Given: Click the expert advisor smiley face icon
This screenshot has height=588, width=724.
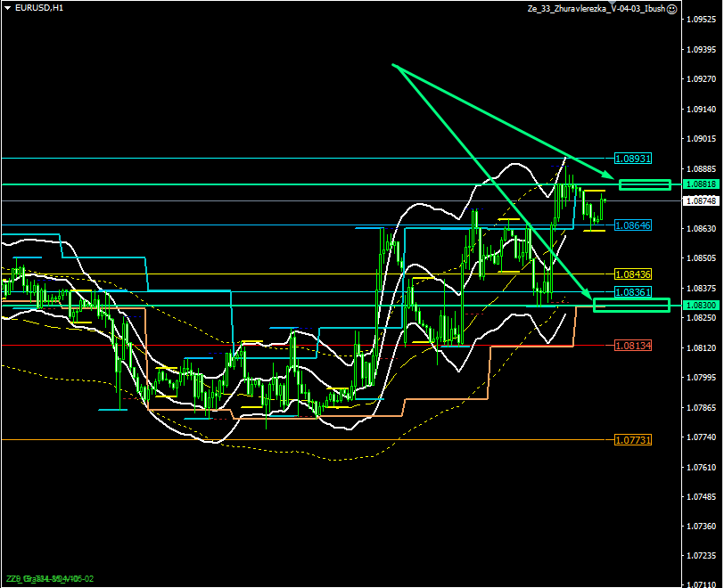Looking at the screenshot, I should [x=671, y=8].
